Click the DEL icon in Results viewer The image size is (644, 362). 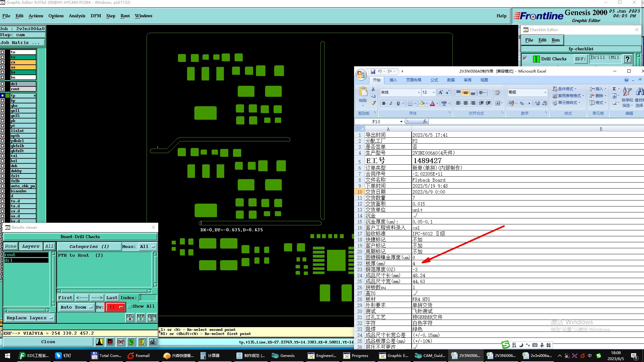pos(130,318)
